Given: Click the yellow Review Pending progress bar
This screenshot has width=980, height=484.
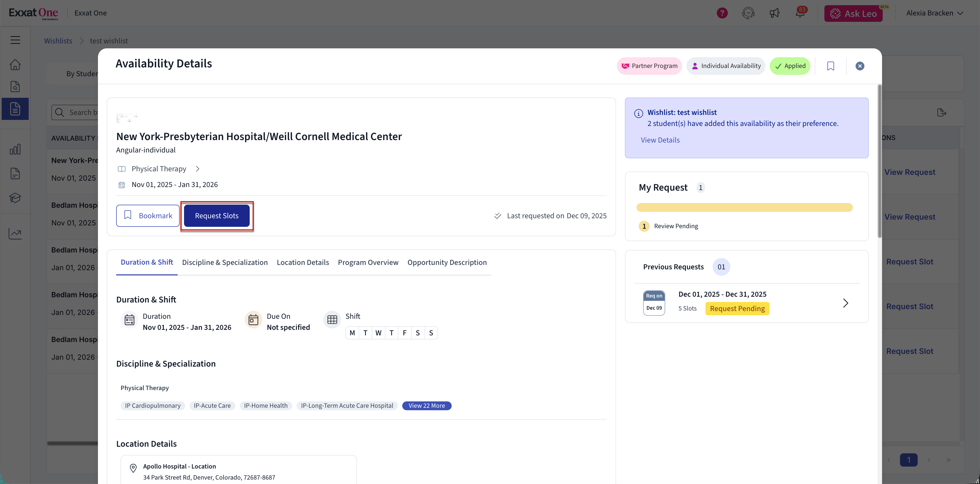Looking at the screenshot, I should click(x=744, y=207).
